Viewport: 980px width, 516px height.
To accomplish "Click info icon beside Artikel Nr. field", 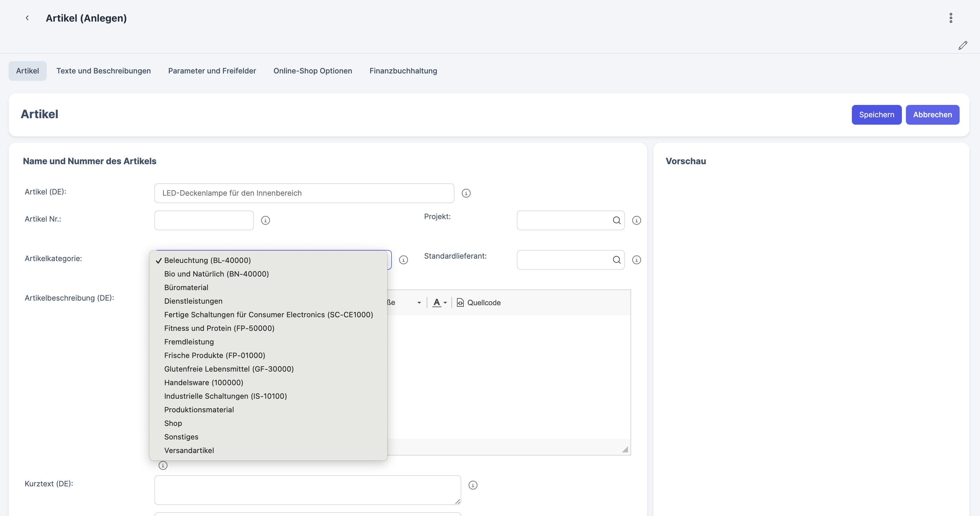I will pyautogui.click(x=265, y=221).
